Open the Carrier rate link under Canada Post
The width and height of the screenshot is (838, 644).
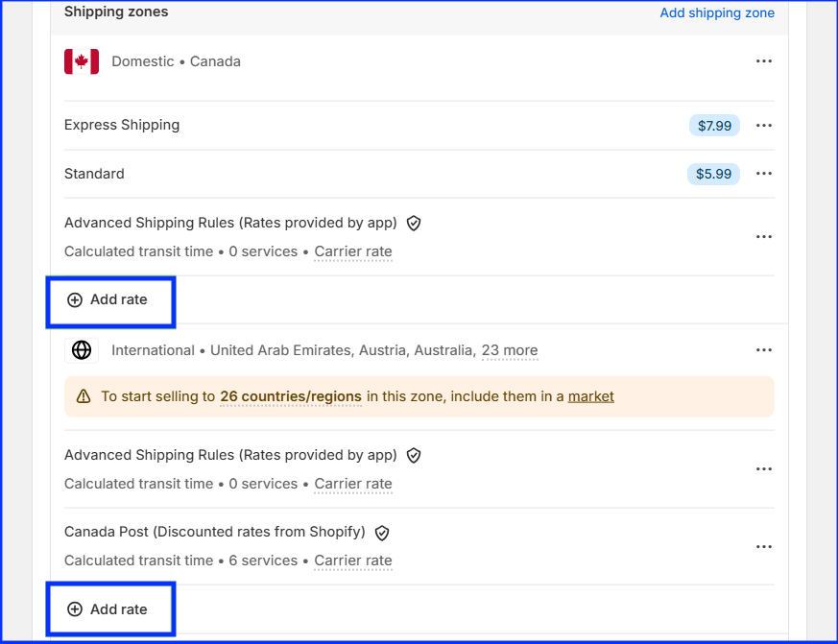click(352, 561)
